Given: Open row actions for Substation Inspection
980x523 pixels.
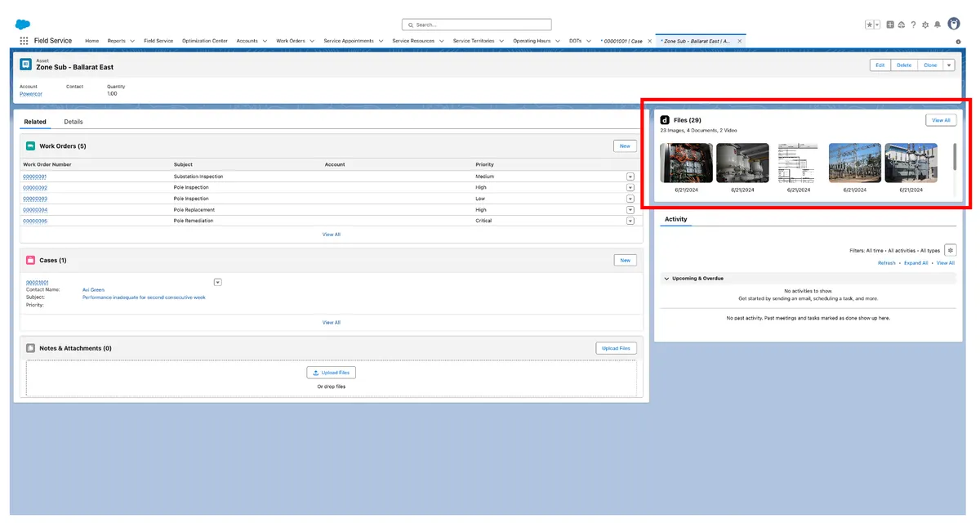Looking at the screenshot, I should tap(630, 177).
